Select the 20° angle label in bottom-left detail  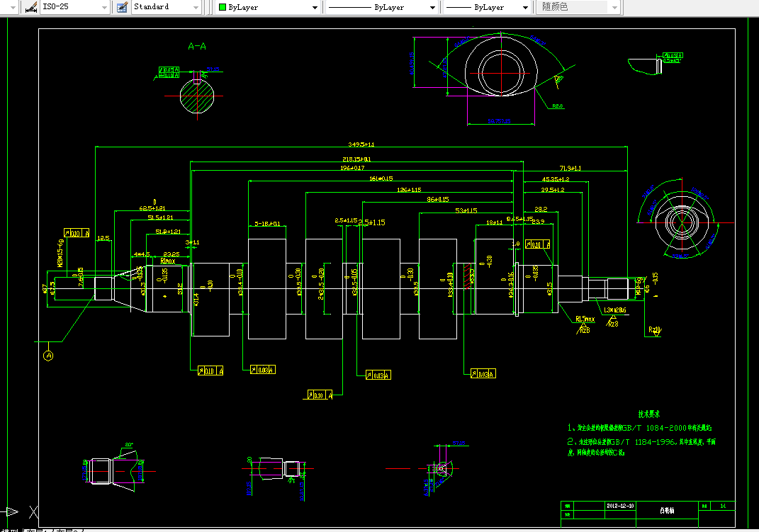coord(129,444)
